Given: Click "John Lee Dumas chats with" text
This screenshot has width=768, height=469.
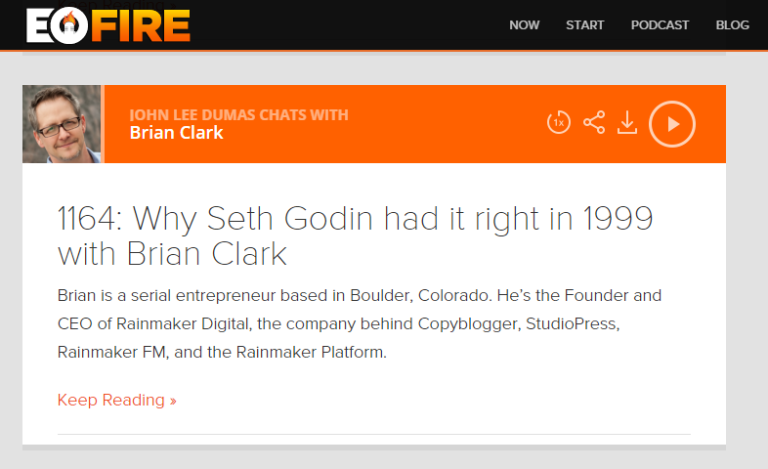Looking at the screenshot, I should (x=239, y=114).
